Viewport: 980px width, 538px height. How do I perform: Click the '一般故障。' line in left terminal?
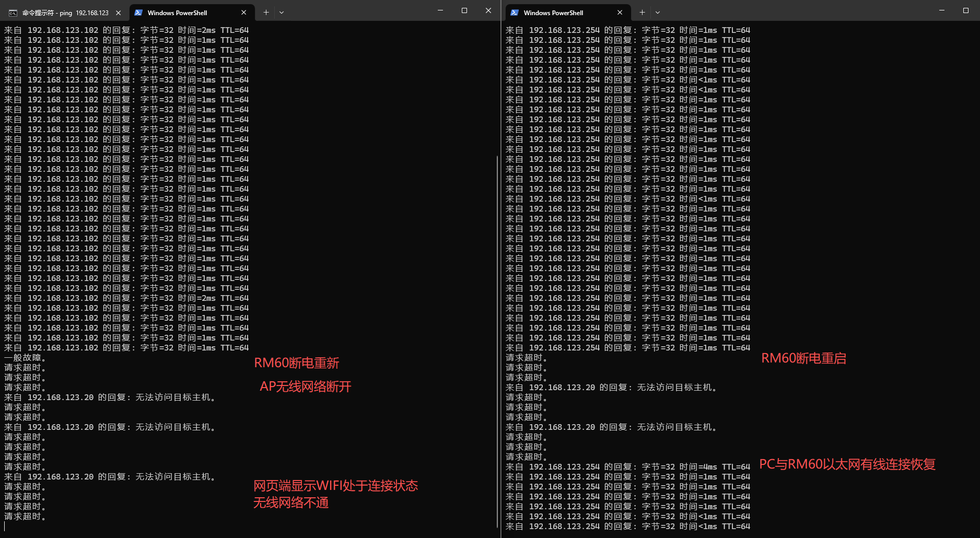(x=25, y=358)
